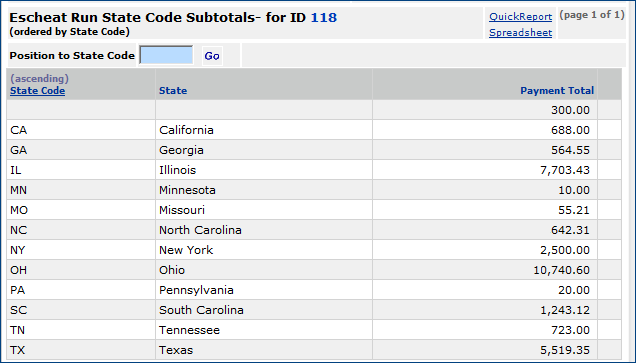Open the Spreadsheet export link

coord(520,33)
